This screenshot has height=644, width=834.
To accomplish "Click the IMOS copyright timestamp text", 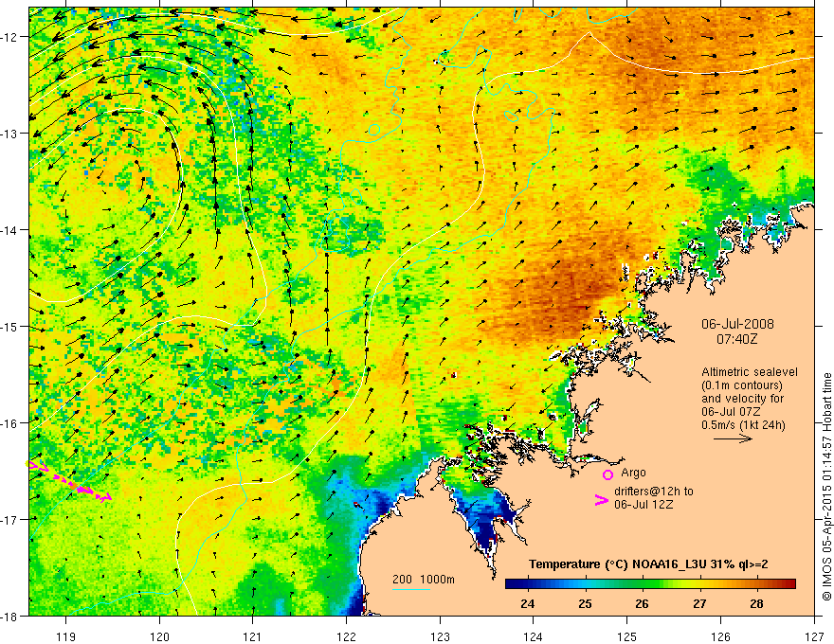I will (x=827, y=487).
